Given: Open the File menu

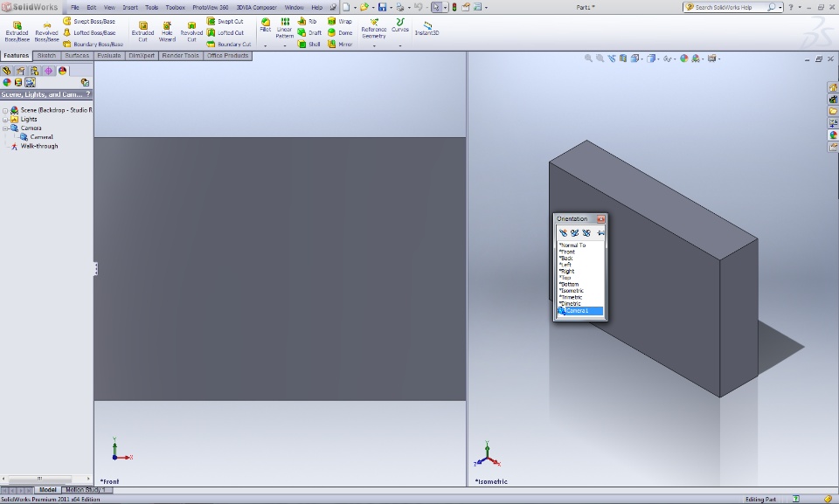Looking at the screenshot, I should tap(75, 8).
